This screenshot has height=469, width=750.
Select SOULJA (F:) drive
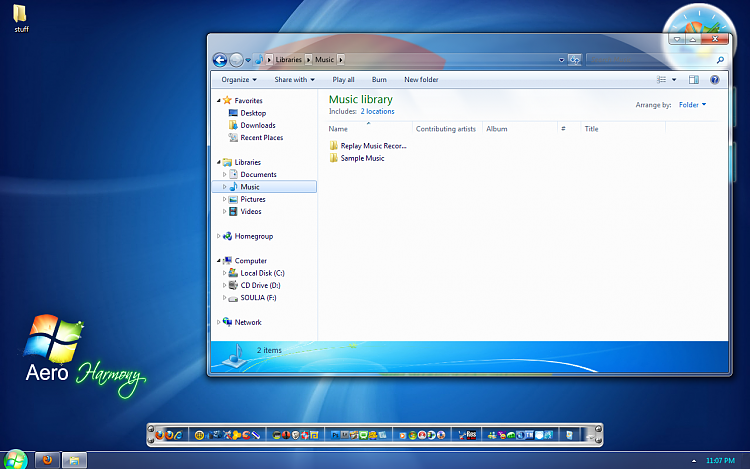[253, 298]
